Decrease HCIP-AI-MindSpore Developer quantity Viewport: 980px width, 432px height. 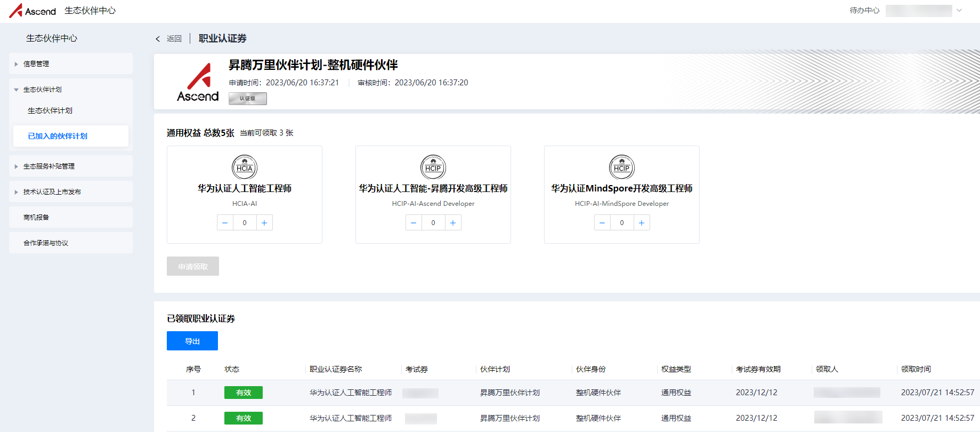click(x=602, y=222)
